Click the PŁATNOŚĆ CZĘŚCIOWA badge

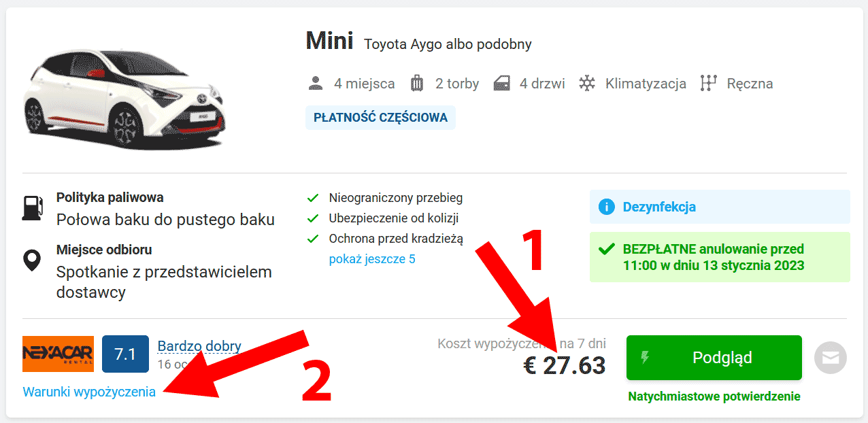coord(380,118)
